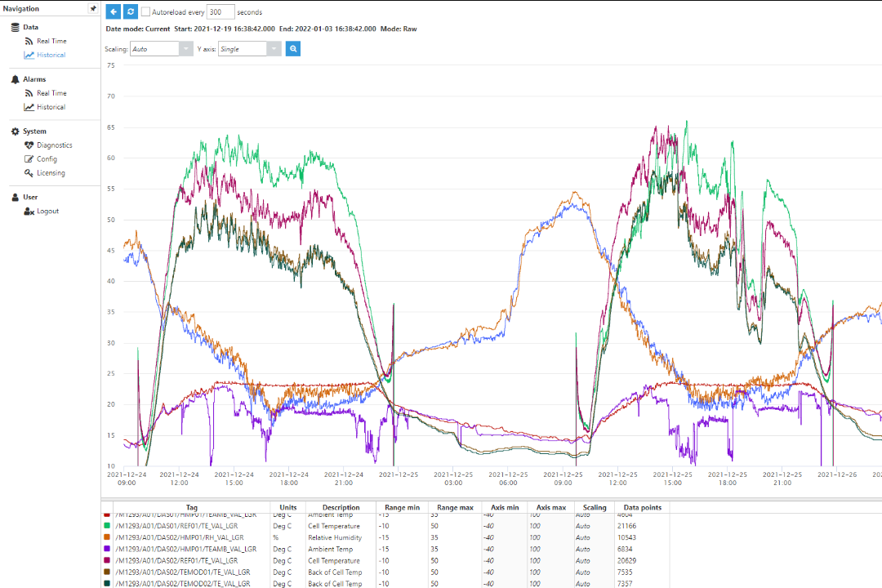
Task: Go to the Config page
Action: tap(47, 159)
